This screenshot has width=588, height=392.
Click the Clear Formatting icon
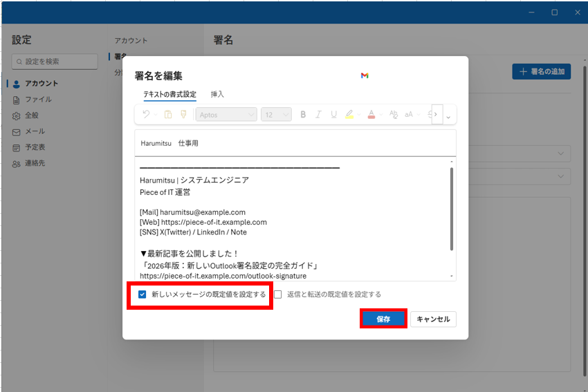(394, 115)
